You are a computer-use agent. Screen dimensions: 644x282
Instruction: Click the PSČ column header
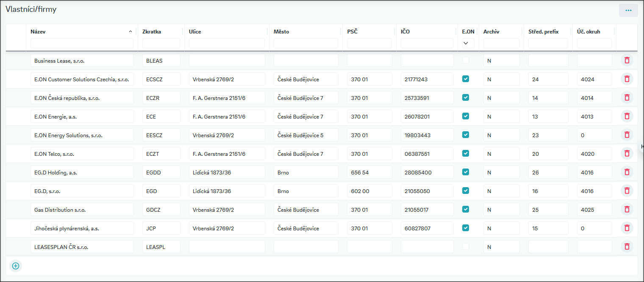[x=352, y=32]
